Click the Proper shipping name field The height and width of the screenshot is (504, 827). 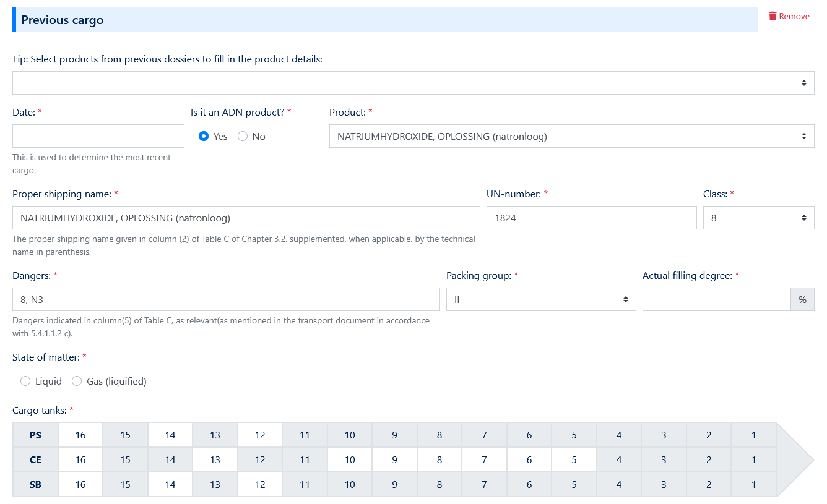click(x=246, y=218)
